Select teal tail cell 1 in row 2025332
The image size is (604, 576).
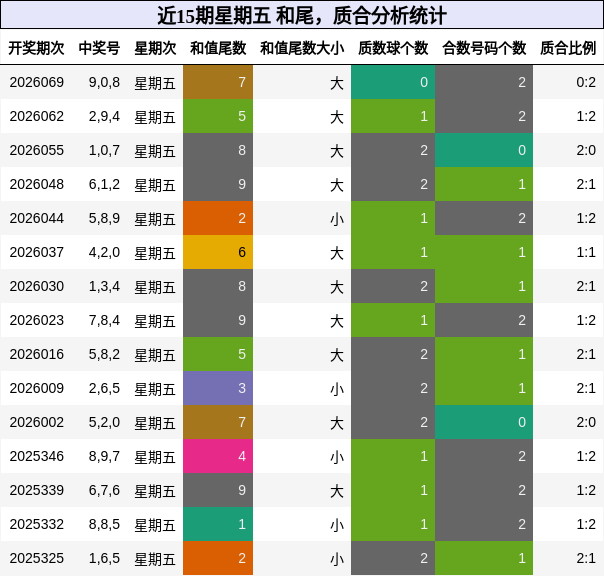[x=218, y=524]
